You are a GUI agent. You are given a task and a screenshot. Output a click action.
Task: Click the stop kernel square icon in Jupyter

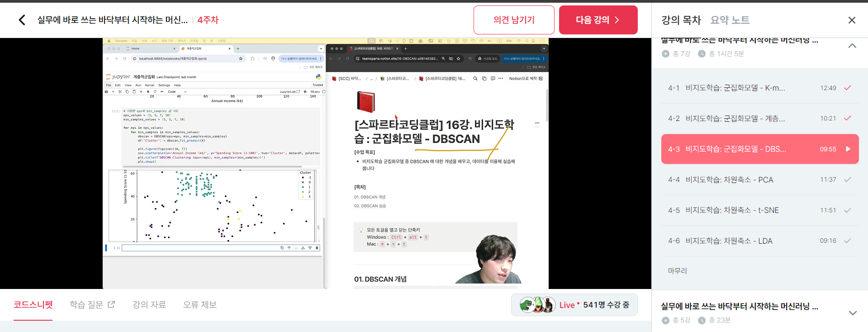point(148,91)
